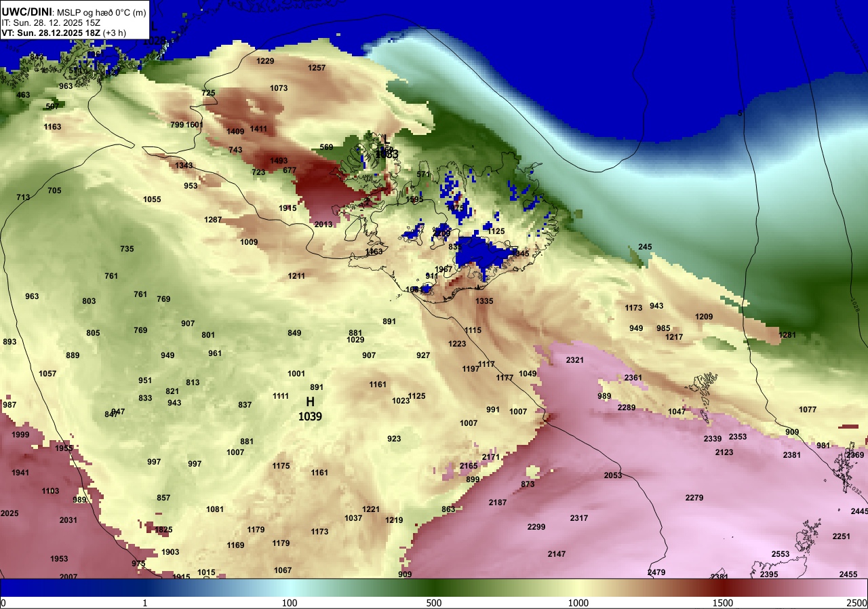Click the height value 1223

pos(457,344)
